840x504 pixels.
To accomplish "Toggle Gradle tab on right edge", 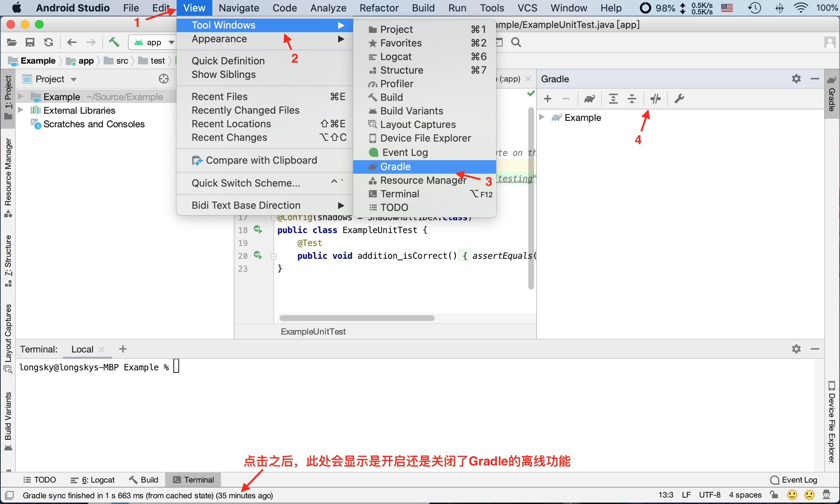I will 832,94.
